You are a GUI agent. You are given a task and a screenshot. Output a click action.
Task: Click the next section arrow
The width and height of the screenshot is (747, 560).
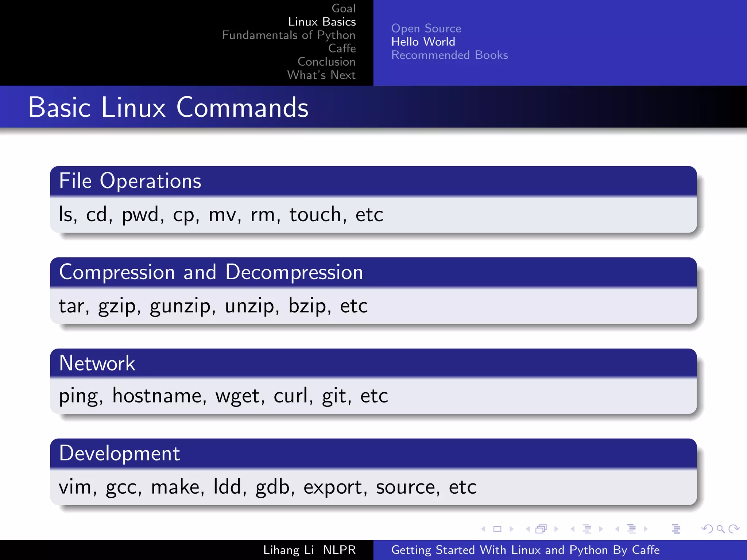pyautogui.click(x=646, y=529)
